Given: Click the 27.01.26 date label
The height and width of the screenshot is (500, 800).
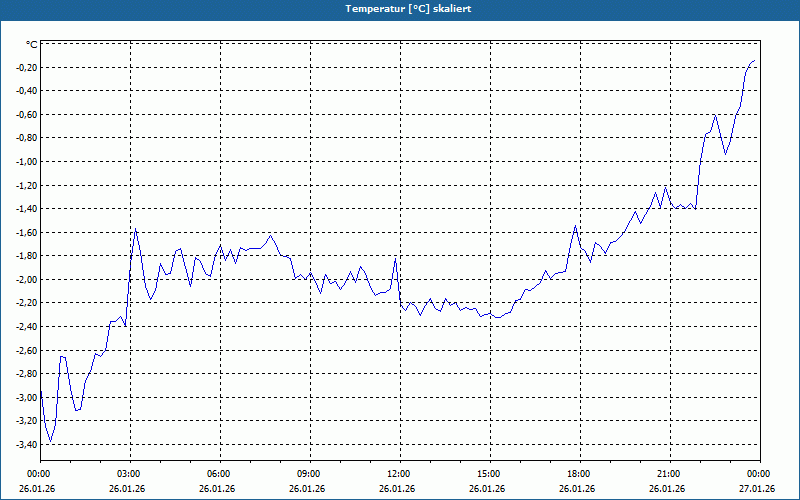Looking at the screenshot, I should tap(757, 489).
